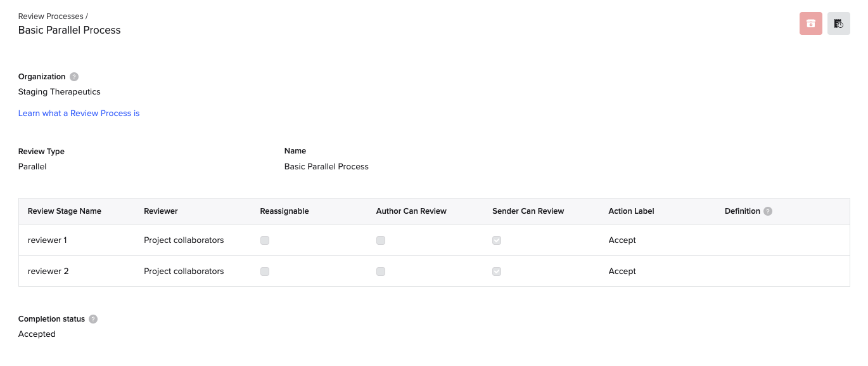Enable Author Can Review for reviewer 2
The width and height of the screenshot is (868, 366).
coord(381,271)
